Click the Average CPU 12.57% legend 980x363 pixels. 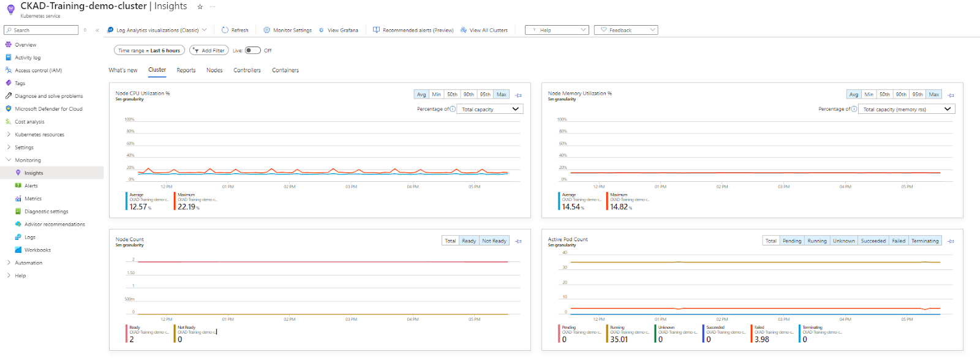click(147, 202)
